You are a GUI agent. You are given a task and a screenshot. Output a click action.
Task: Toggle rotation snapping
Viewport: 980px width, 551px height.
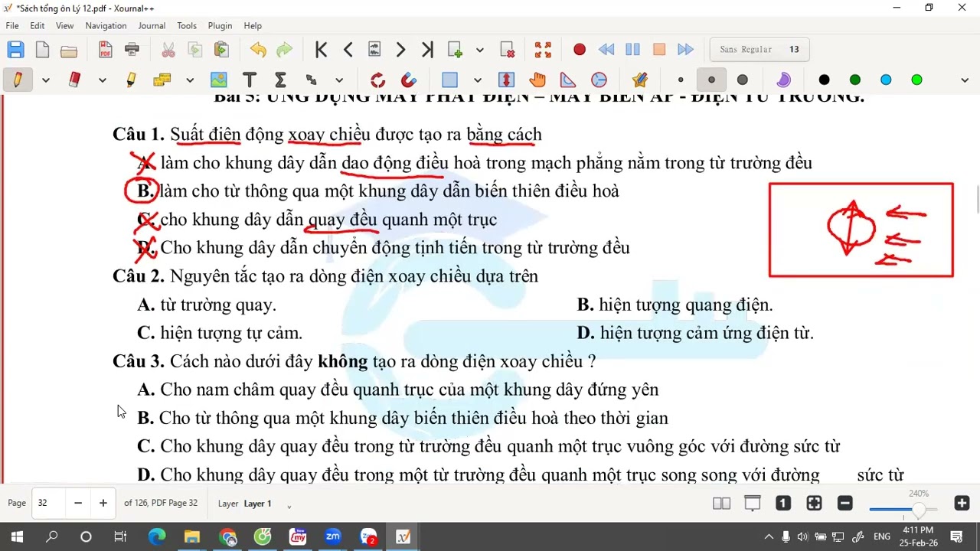point(377,80)
